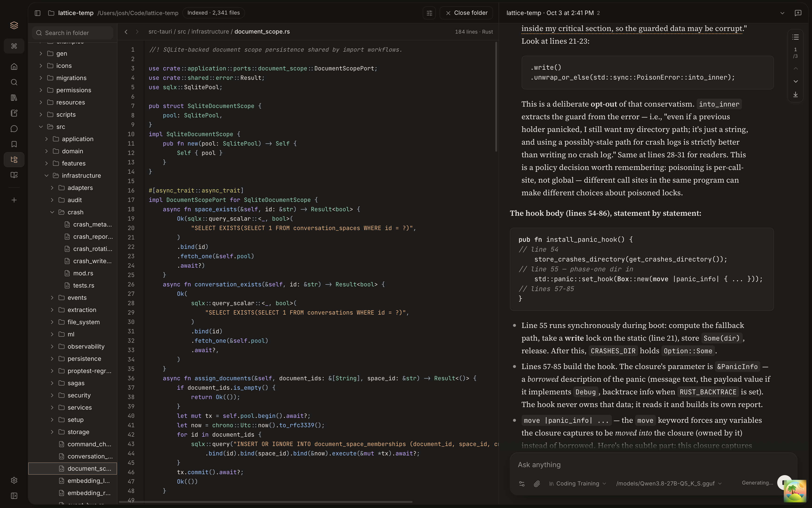Navigate back with the left arrow
This screenshot has height=508, width=812.
(126, 32)
